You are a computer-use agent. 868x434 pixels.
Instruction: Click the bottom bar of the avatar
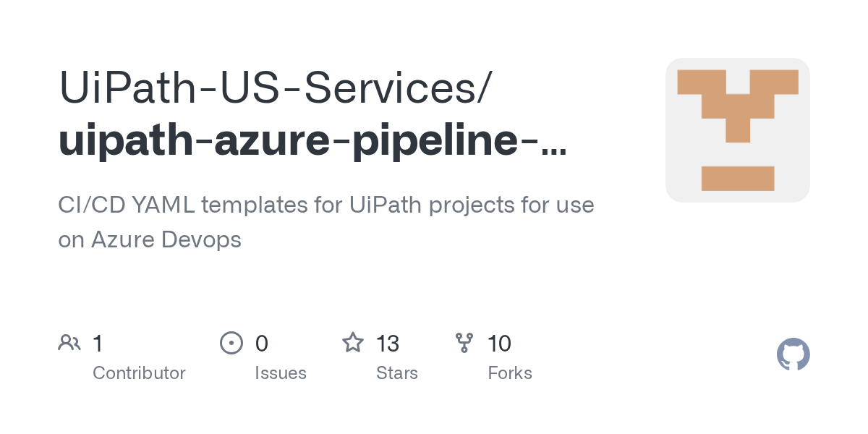737,178
